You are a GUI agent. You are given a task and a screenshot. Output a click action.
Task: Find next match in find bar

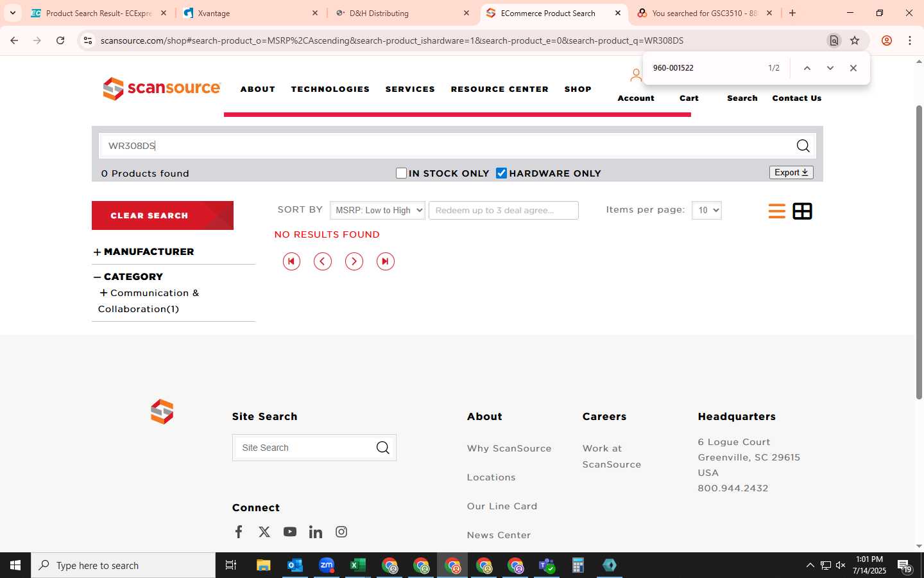(x=830, y=68)
